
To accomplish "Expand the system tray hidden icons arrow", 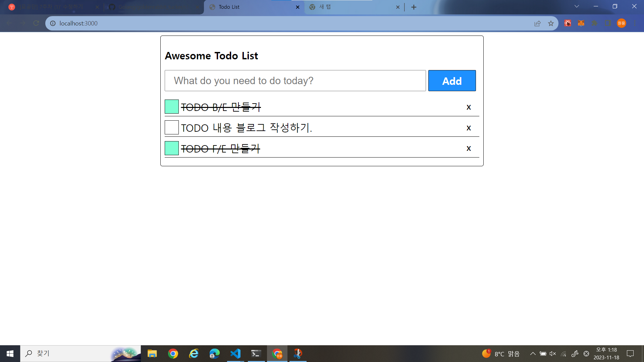I will pos(533,354).
